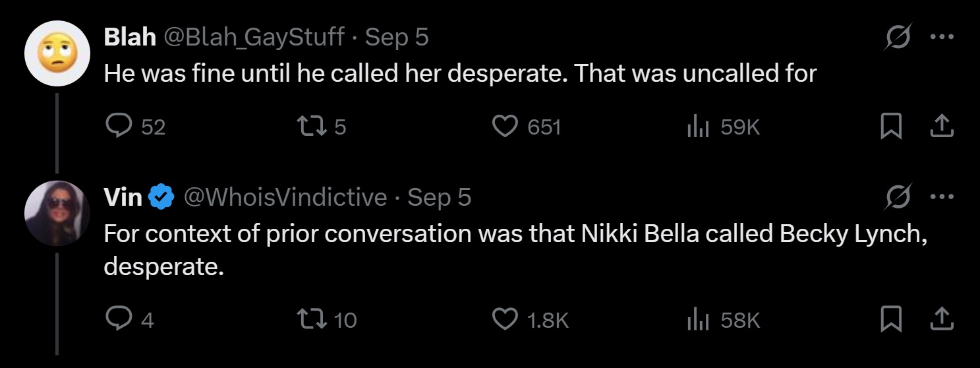Open more options menu on Vin's tweet
The image size is (980, 368).
[x=942, y=197]
